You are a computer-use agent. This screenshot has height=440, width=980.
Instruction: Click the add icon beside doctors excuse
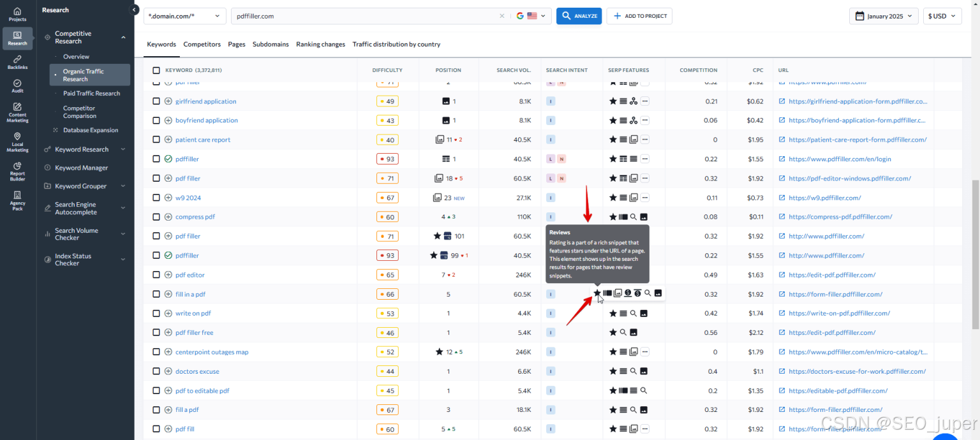coord(168,371)
